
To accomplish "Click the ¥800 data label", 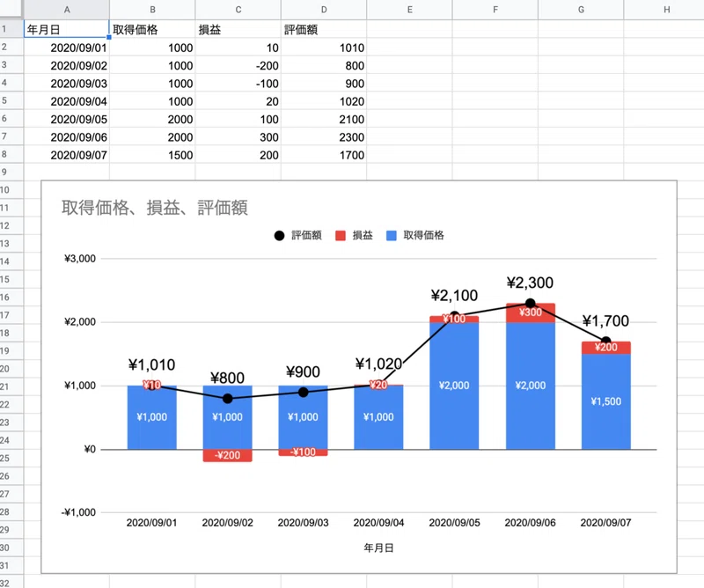I will click(x=227, y=378).
